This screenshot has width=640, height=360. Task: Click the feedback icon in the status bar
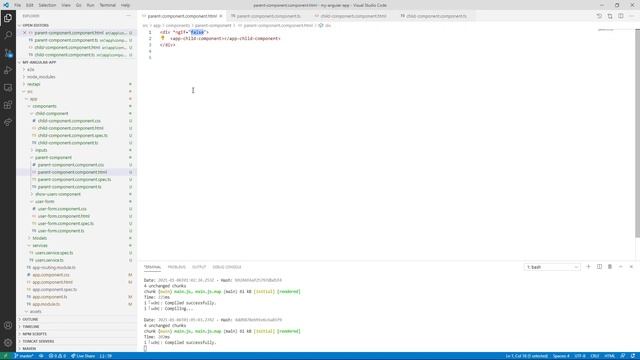pos(623,356)
